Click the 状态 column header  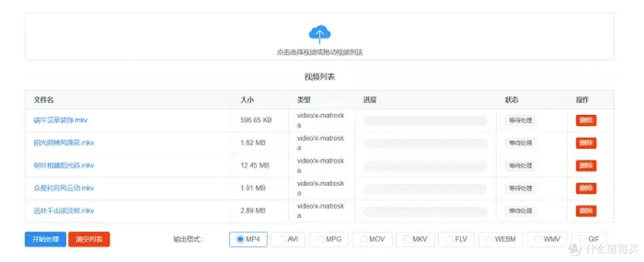[x=512, y=100]
